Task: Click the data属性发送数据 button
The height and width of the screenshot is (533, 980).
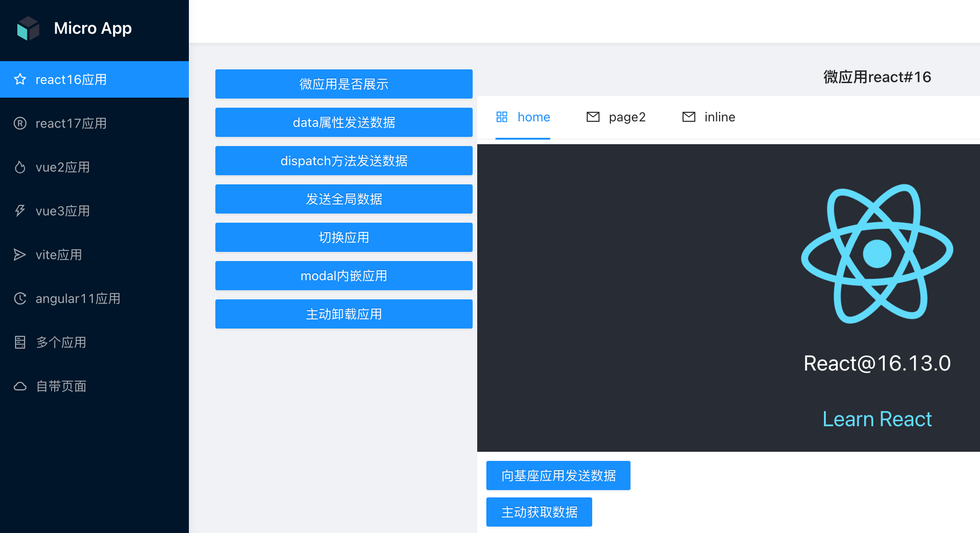Action: [x=344, y=122]
